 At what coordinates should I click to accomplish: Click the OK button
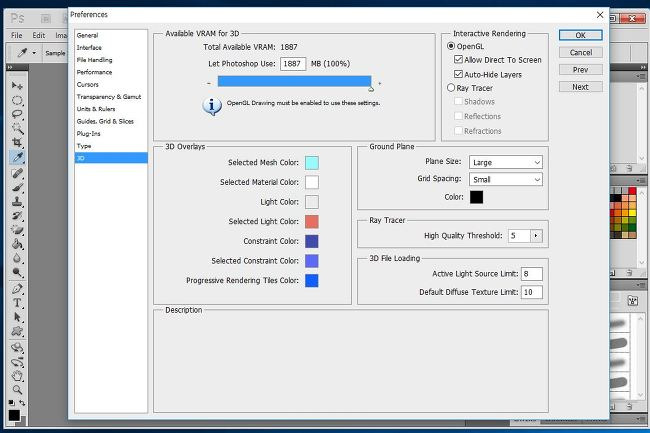tap(580, 35)
